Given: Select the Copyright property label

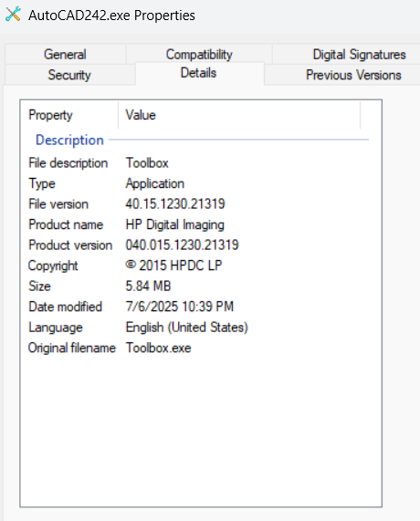Looking at the screenshot, I should click(x=53, y=266).
